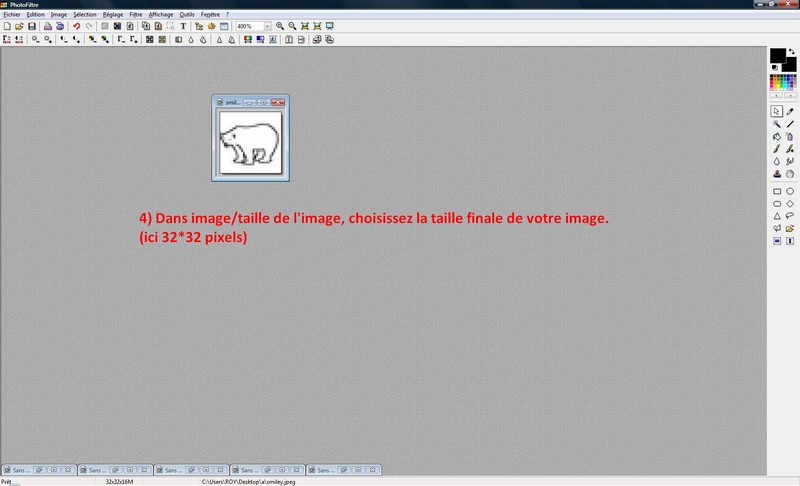Open the Réglage menu

coord(113,15)
